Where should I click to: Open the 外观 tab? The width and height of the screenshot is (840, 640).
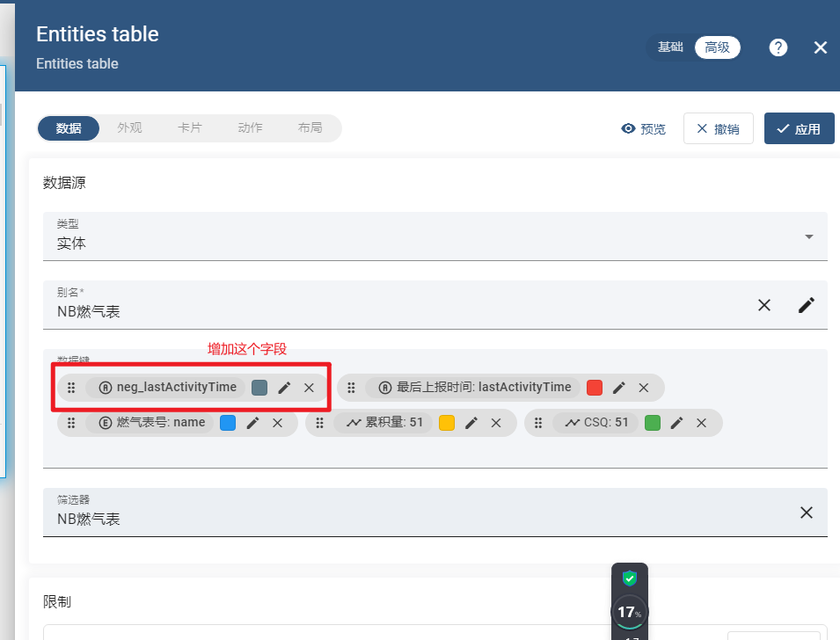click(x=129, y=128)
